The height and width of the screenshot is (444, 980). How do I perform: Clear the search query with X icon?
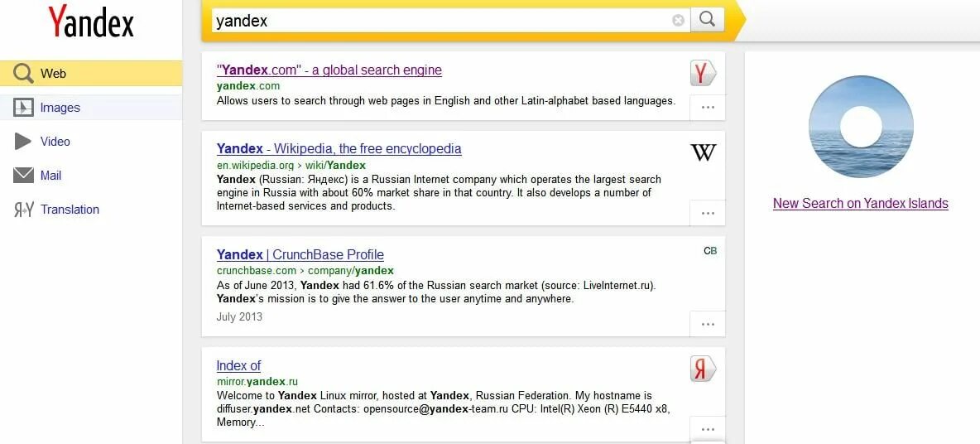pos(678,21)
